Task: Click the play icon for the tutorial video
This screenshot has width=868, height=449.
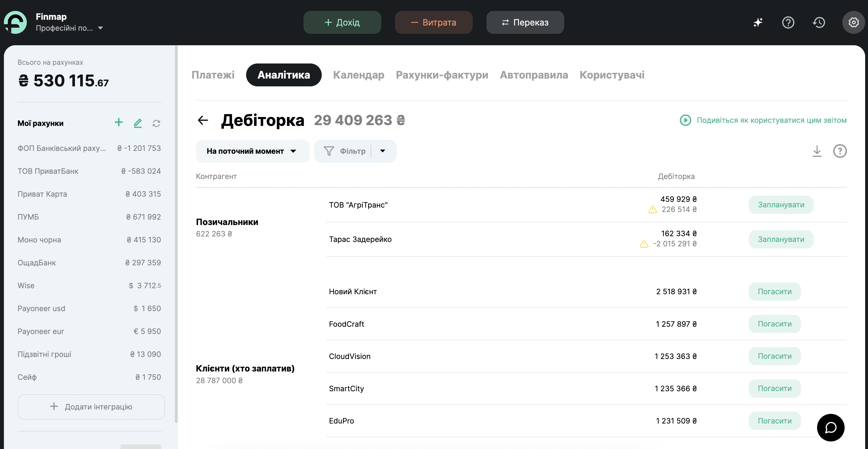Action: pyautogui.click(x=685, y=120)
